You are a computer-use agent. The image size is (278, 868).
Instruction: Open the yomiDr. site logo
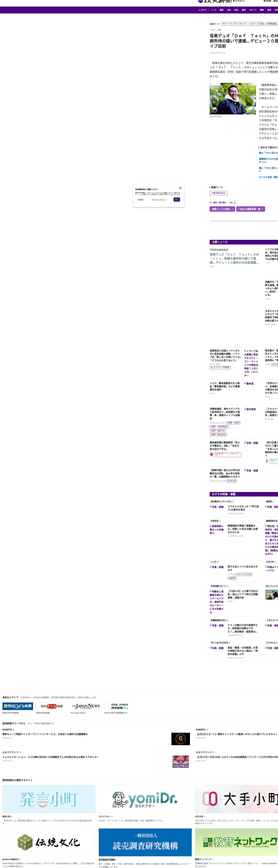[x=145, y=799]
